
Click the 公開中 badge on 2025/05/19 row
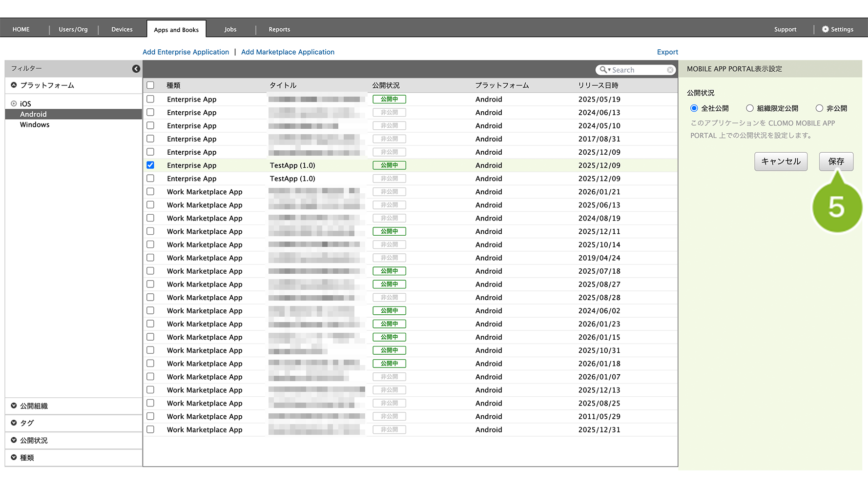(389, 100)
